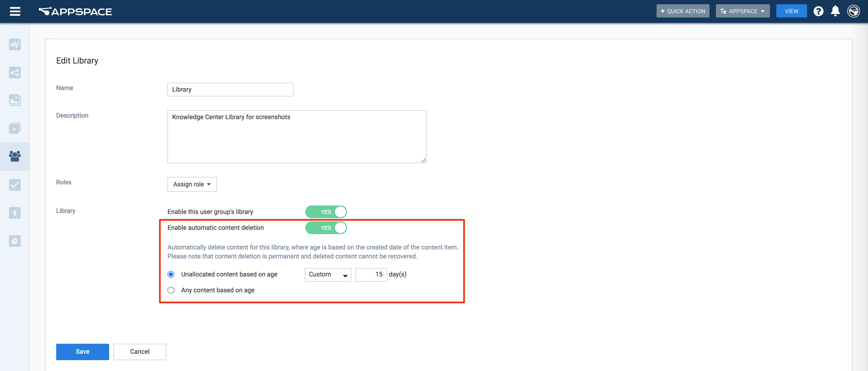
Task: Click the notifications bell icon
Action: click(x=835, y=11)
